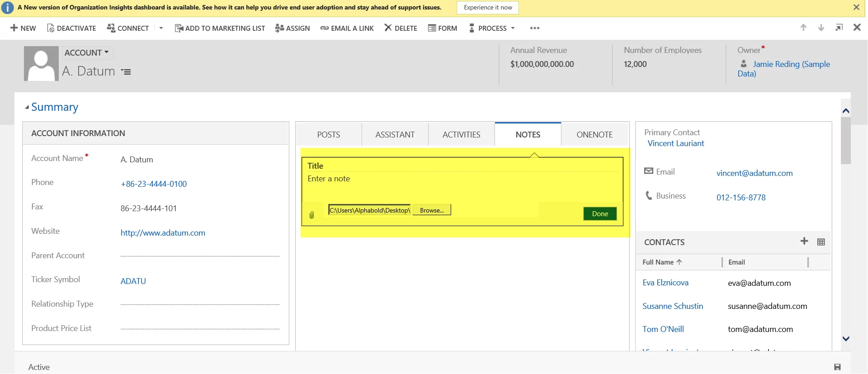The height and width of the screenshot is (374, 868).
Task: Click the ASSIGN command
Action: point(292,28)
